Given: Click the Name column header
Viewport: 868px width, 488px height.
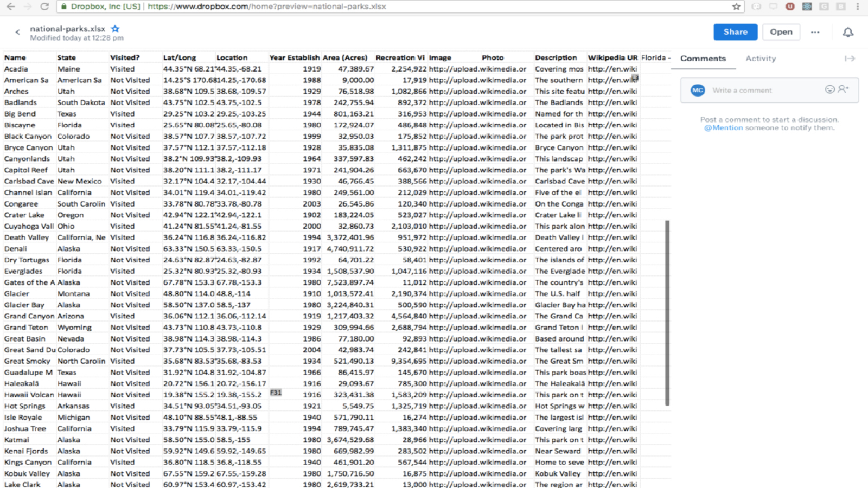Looking at the screenshot, I should coord(15,57).
